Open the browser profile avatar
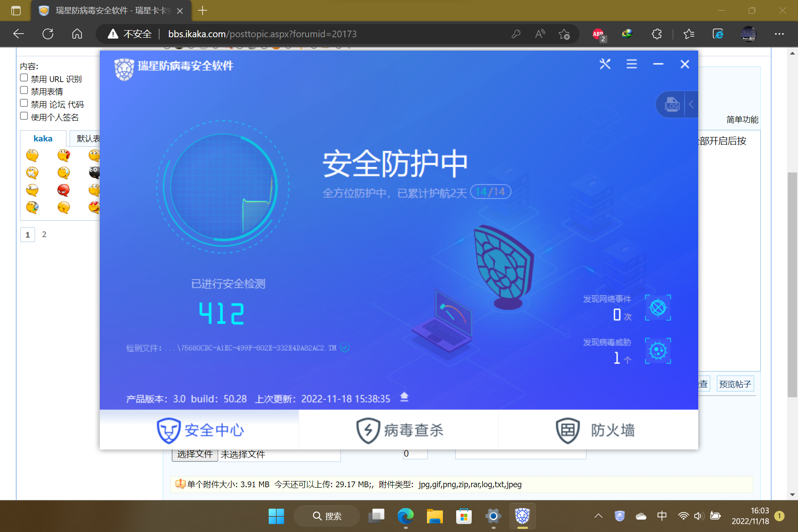This screenshot has width=798, height=532. coord(749,34)
